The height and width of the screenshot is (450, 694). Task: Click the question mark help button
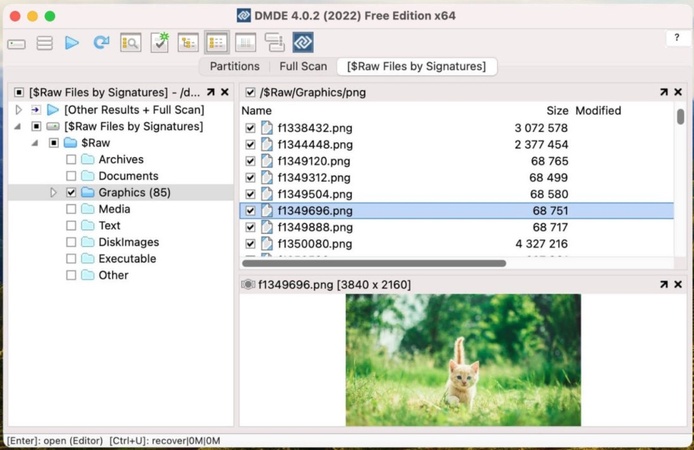coord(676,38)
